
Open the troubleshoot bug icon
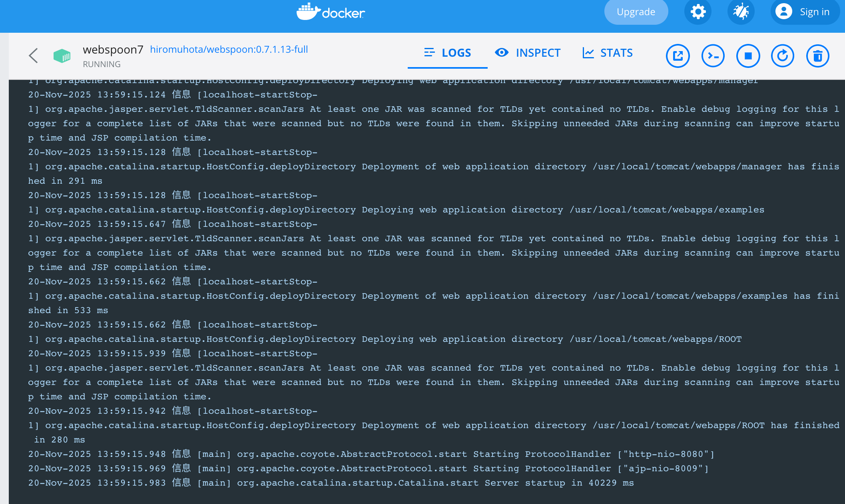(x=741, y=12)
